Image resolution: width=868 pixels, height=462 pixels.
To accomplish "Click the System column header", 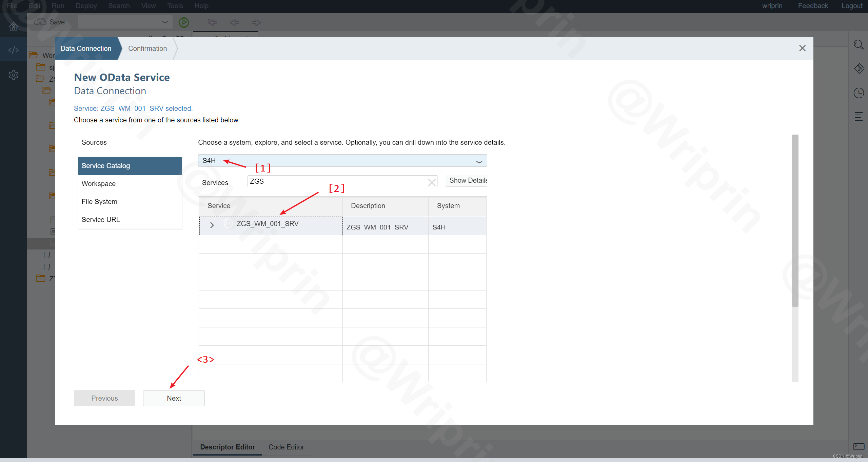I will [457, 206].
